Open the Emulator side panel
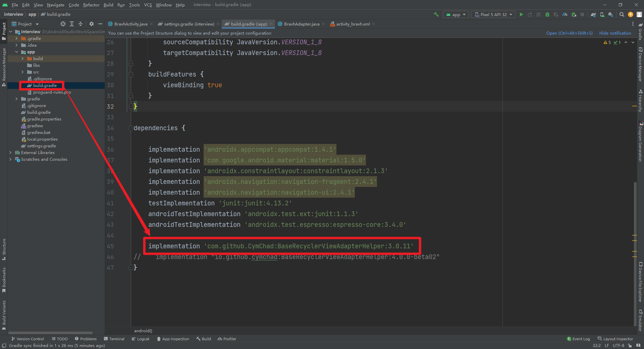The image size is (644, 349). pos(640,320)
